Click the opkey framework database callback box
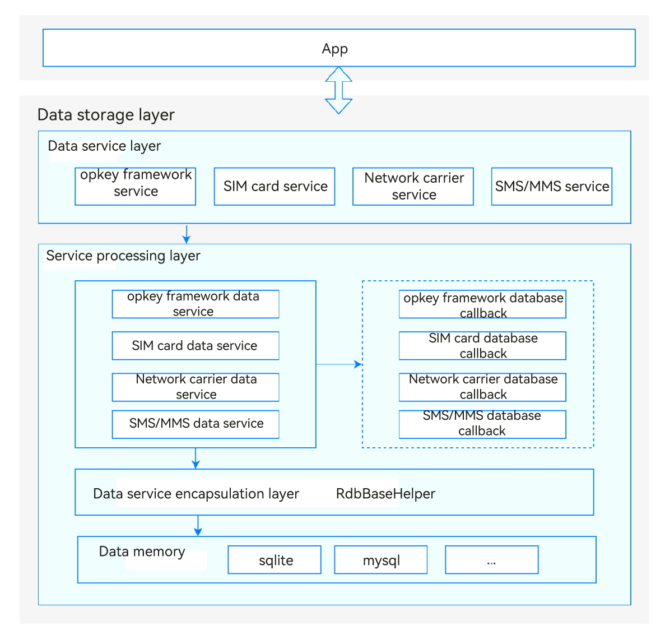The height and width of the screenshot is (644, 665). [x=482, y=304]
